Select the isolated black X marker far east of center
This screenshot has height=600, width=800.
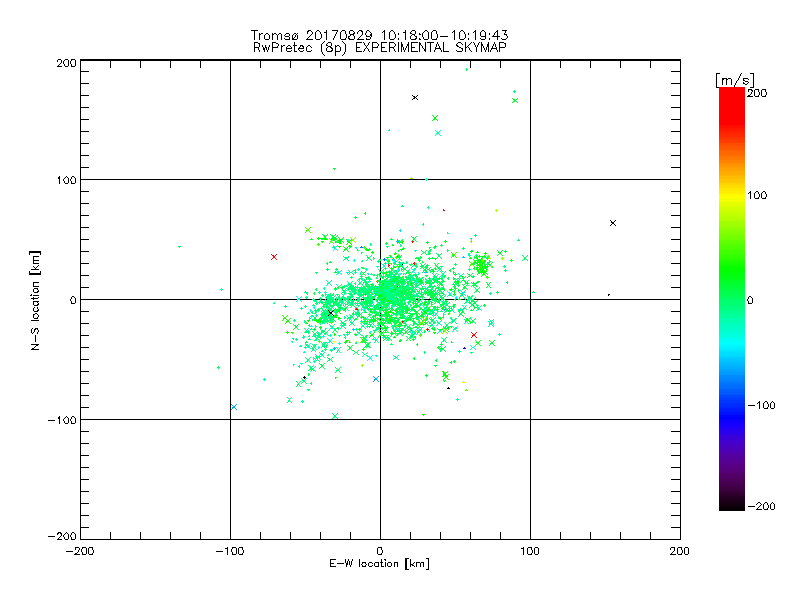coord(613,223)
